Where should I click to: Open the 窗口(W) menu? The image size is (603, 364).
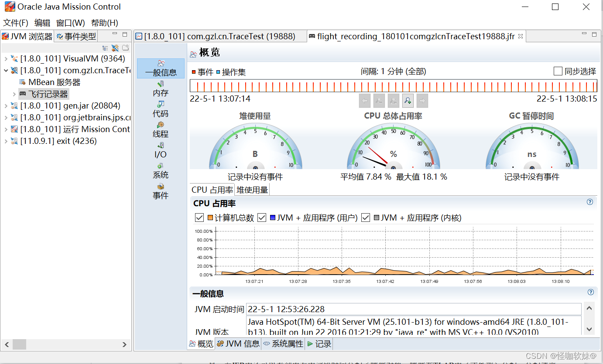tap(71, 23)
